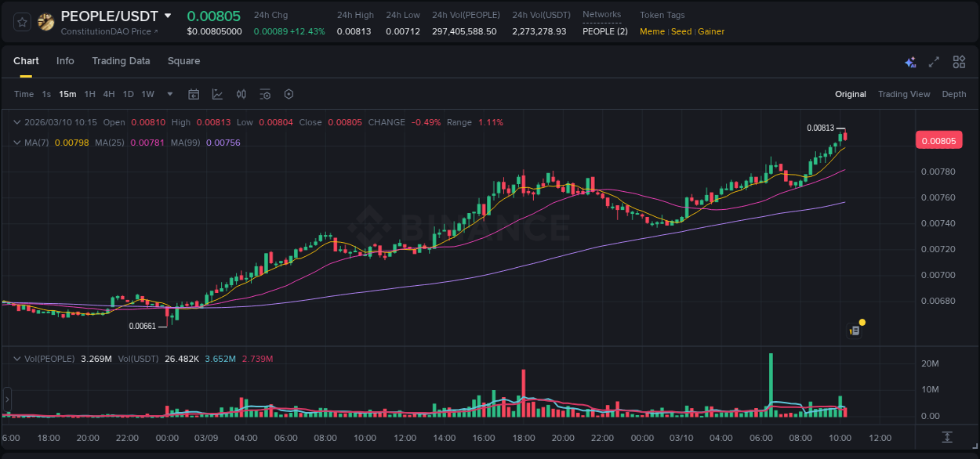Switch to the Info tab
Viewport: 980px width, 459px height.
(65, 61)
